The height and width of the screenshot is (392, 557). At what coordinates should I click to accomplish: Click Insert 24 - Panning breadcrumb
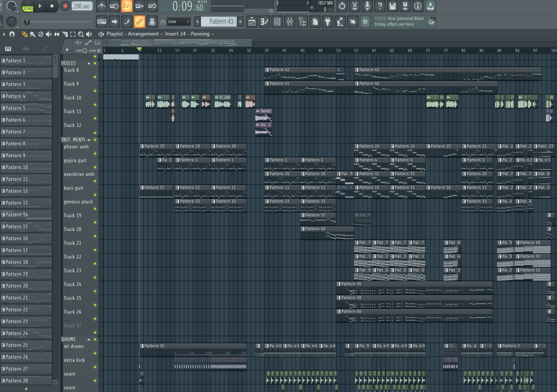pos(187,34)
